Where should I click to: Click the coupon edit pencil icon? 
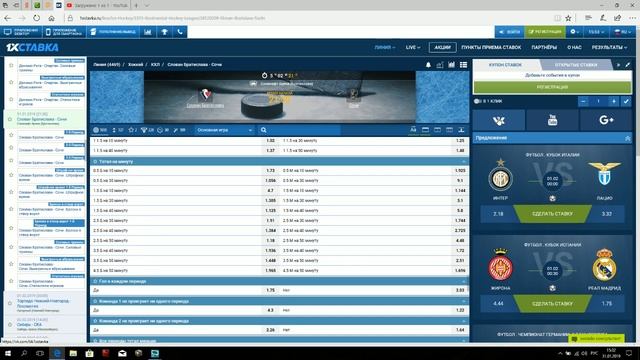(627, 65)
